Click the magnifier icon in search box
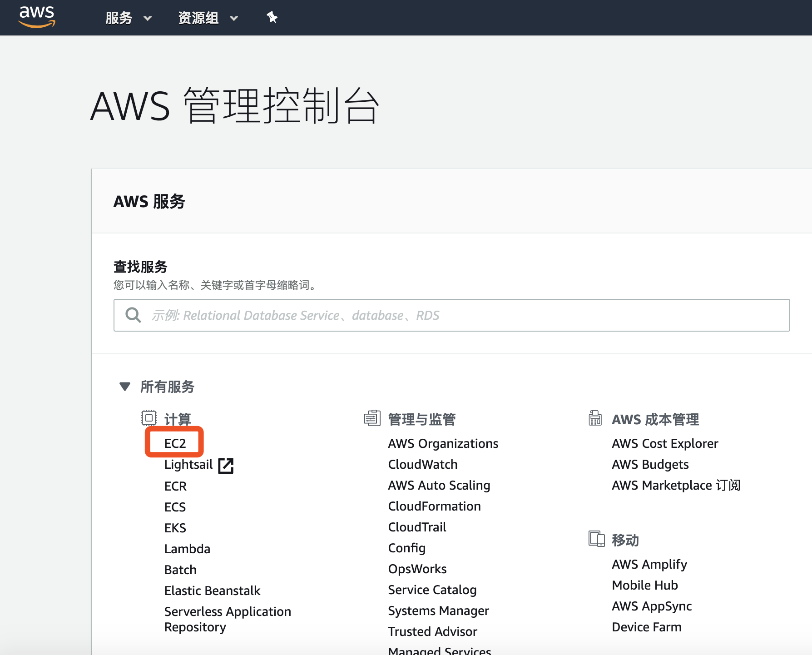812x655 pixels. tap(133, 315)
